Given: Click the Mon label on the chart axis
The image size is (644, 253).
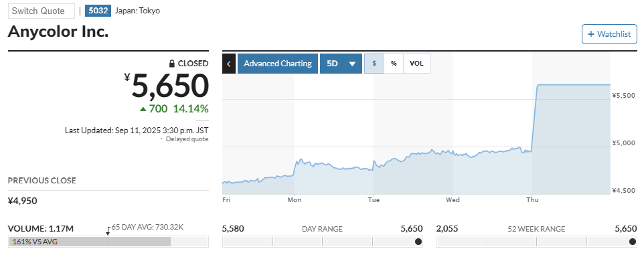Looking at the screenshot, I should pyautogui.click(x=295, y=200).
